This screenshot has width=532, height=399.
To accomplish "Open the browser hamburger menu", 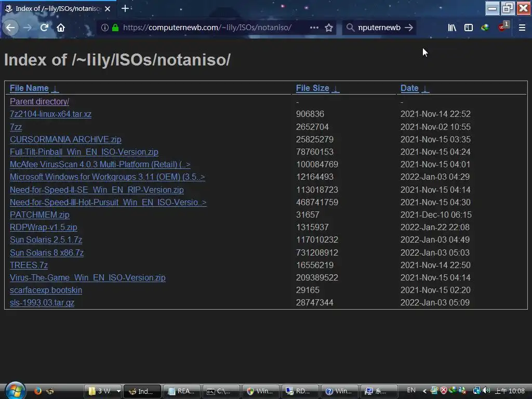I will click(x=522, y=28).
